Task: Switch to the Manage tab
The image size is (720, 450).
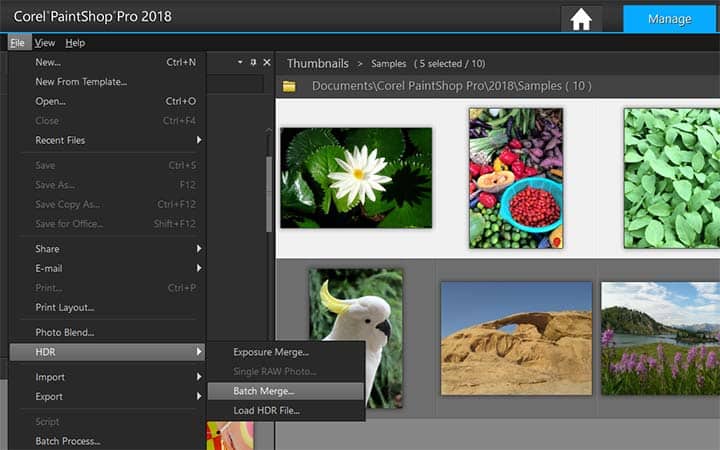Action: (669, 19)
